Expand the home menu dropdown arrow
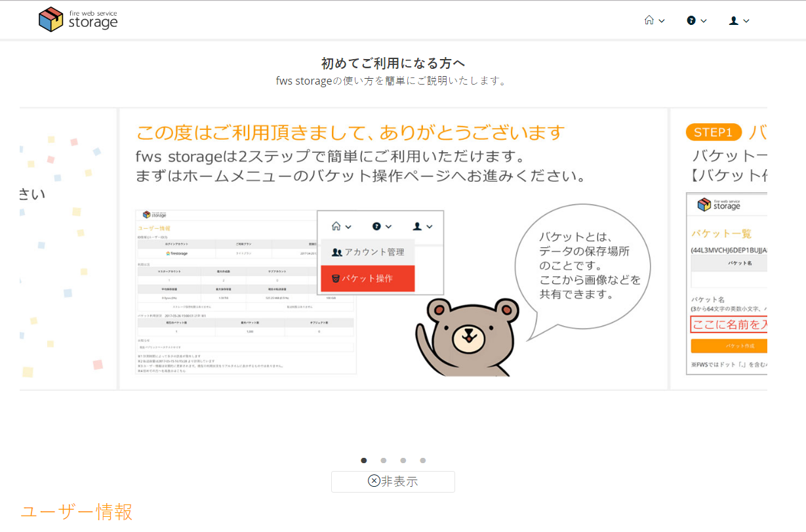806x532 pixels. coord(662,21)
